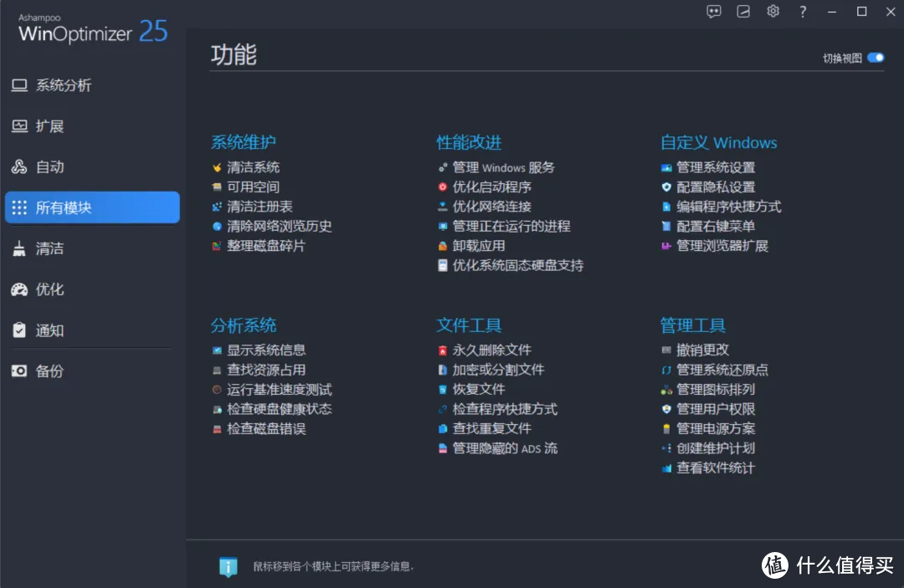Click the drive icon beside 优化系统固态硬盘支持
Image resolution: width=904 pixels, height=588 pixels.
click(x=442, y=265)
